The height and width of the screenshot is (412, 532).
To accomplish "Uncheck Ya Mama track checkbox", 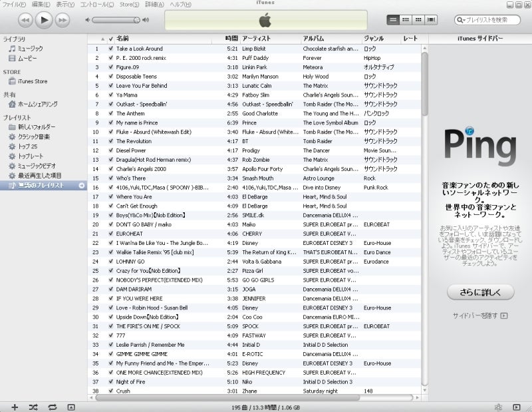I will 110,95.
